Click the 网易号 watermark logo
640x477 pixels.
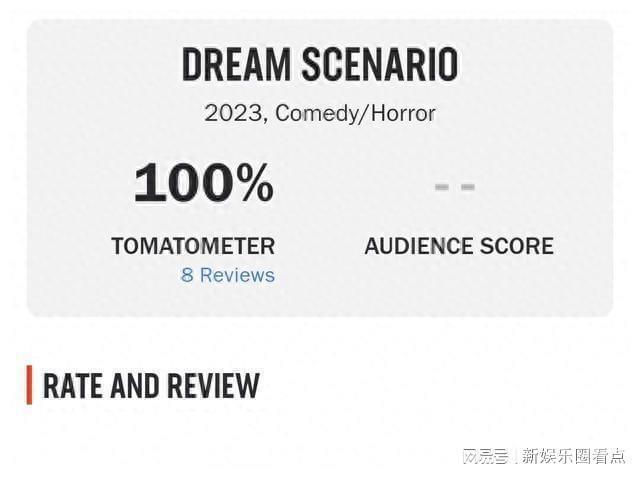484,456
